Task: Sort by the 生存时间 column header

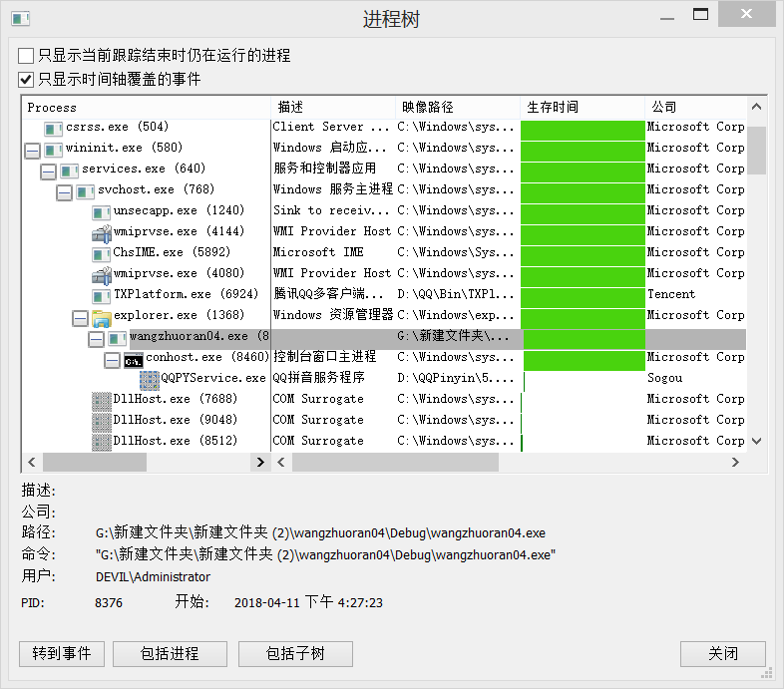Action: pos(583,108)
